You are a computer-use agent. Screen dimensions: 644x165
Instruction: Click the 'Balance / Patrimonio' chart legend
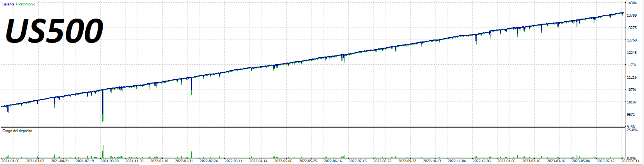[x=19, y=4]
